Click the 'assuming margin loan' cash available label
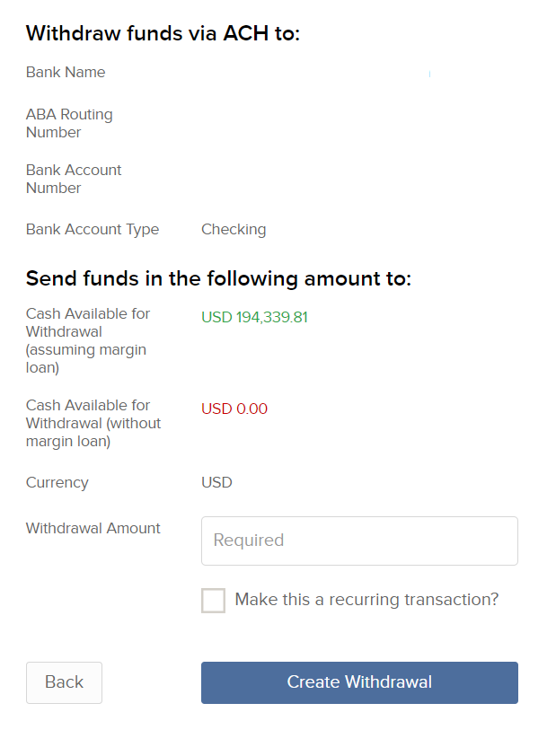The height and width of the screenshot is (756, 556). [88, 341]
